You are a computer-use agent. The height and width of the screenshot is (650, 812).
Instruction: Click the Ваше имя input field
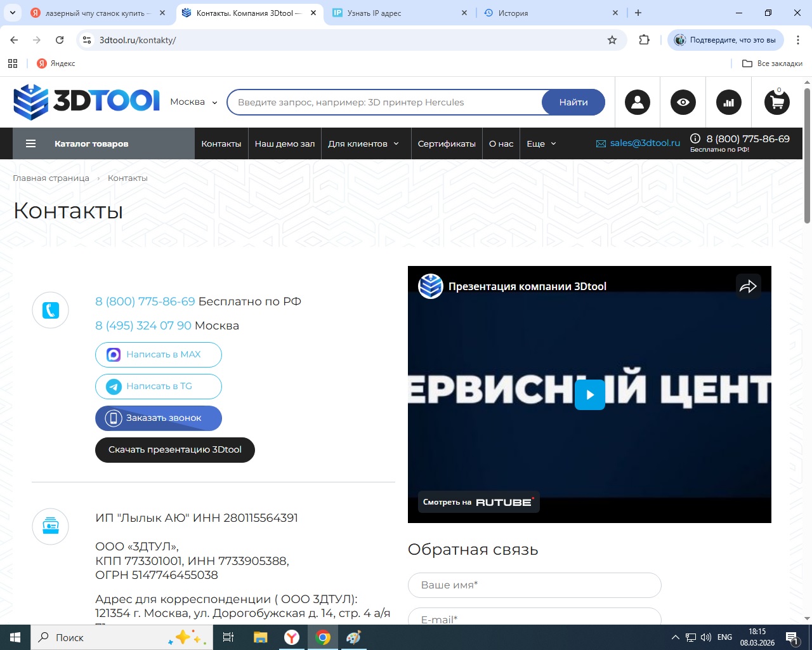point(535,585)
